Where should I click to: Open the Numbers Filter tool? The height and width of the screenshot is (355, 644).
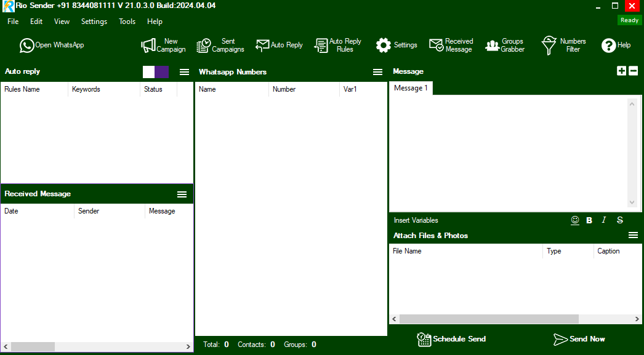pyautogui.click(x=563, y=45)
